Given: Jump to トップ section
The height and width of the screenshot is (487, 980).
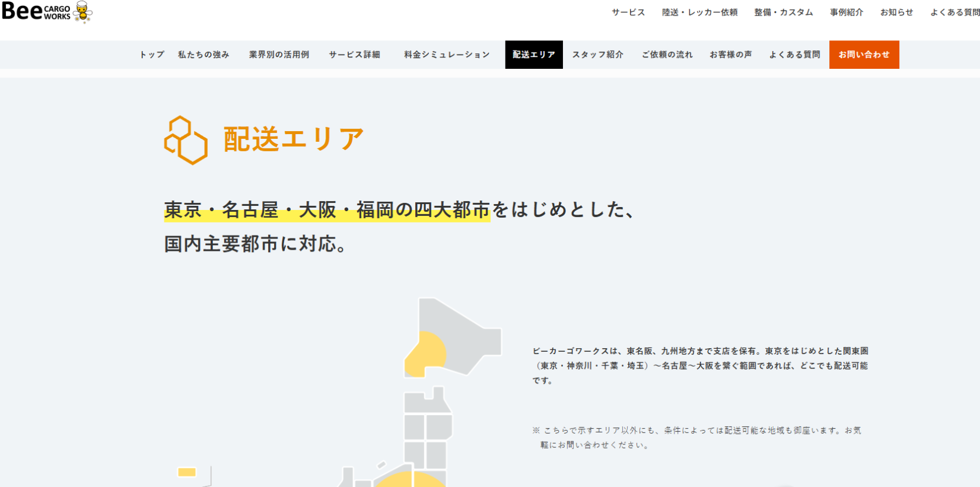Looking at the screenshot, I should [x=152, y=55].
